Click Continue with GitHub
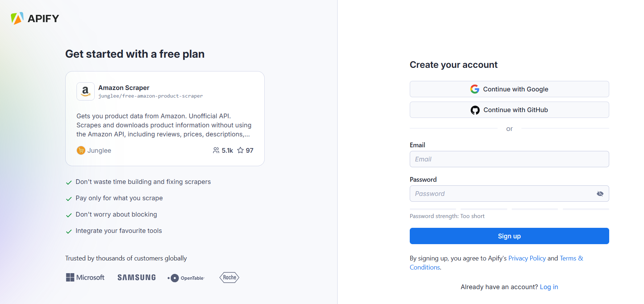 (509, 110)
